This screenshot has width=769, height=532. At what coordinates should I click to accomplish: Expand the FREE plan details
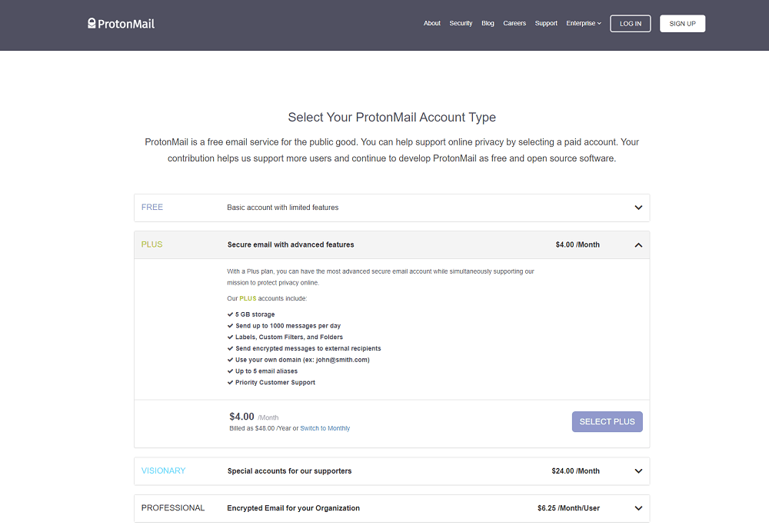pyautogui.click(x=638, y=208)
